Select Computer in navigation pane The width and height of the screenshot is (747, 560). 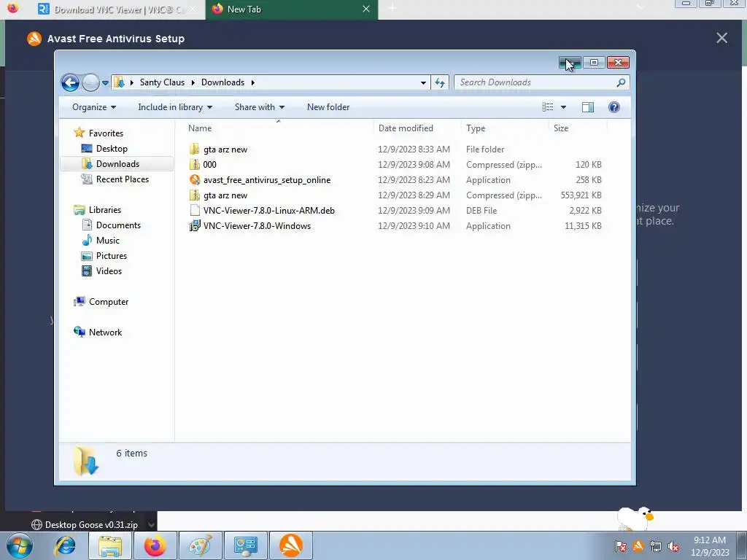(x=109, y=302)
